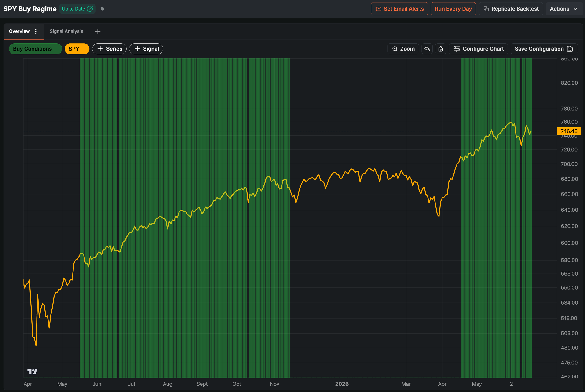The width and height of the screenshot is (585, 392).
Task: Click the sliders icon in Configure Chart
Action: (457, 49)
